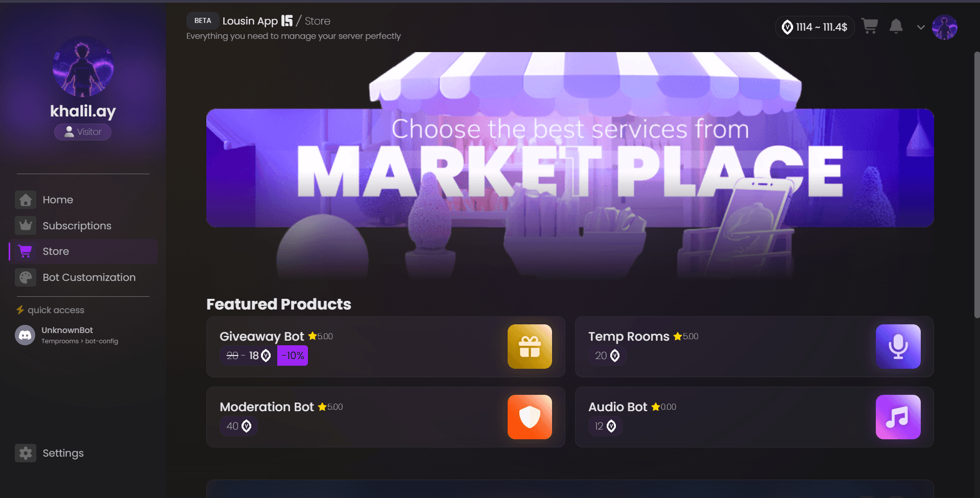Click the Temp Rooms microphone icon

898,346
